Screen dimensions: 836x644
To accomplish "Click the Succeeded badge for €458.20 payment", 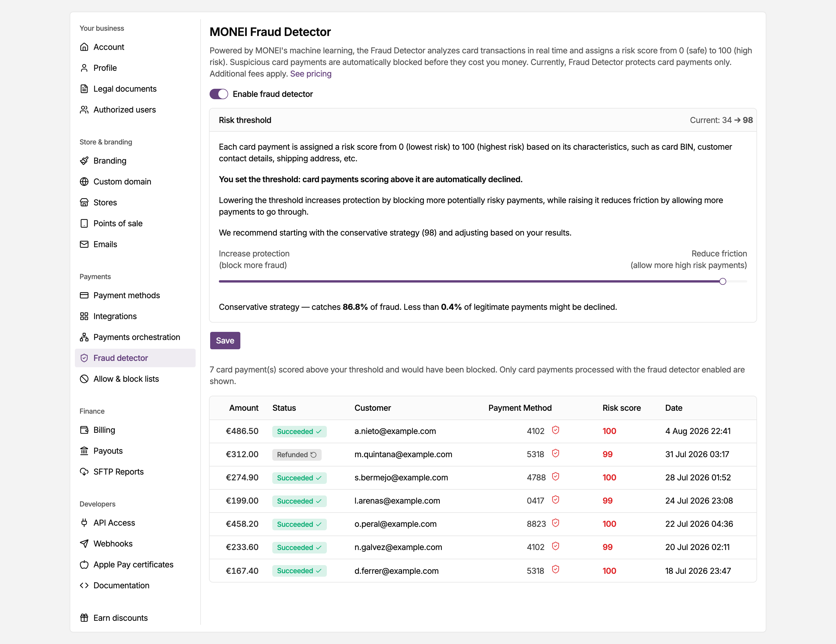I will pos(299,524).
